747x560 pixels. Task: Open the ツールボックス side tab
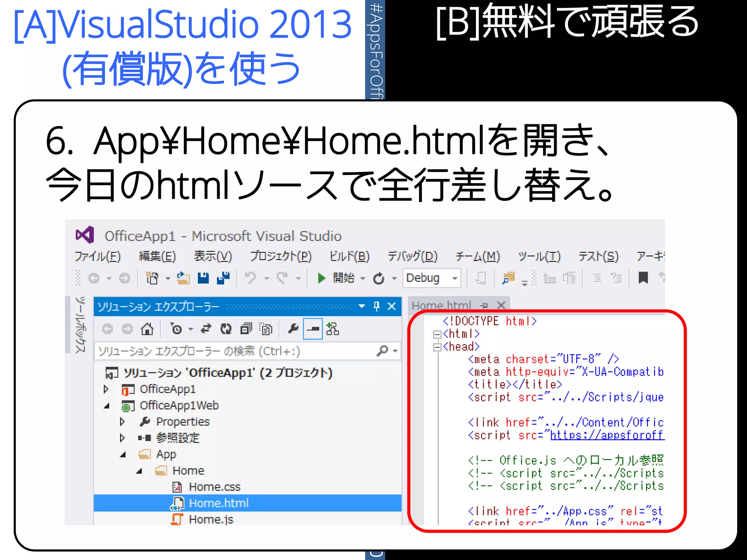tap(80, 324)
